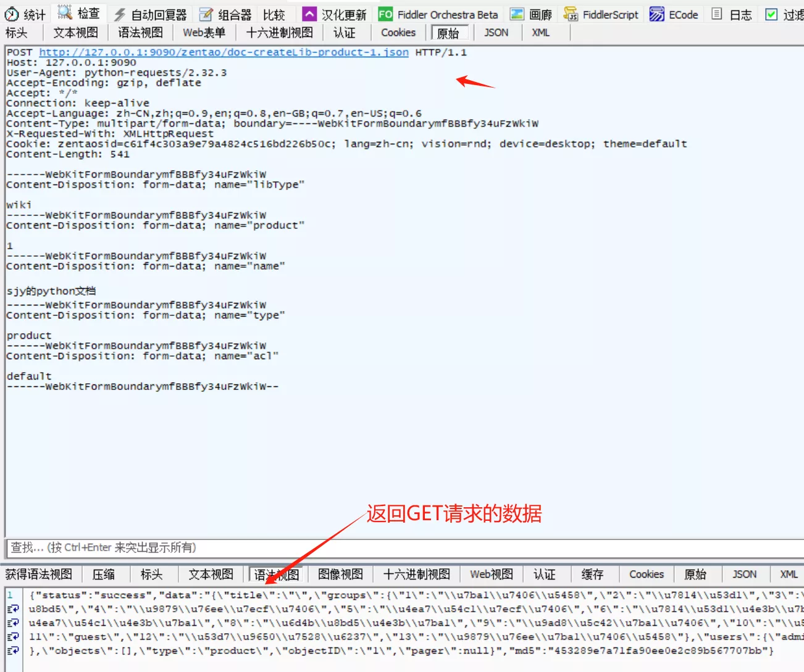Click the 'sjy的python文档' form value
This screenshot has height=672, width=804.
pyautogui.click(x=51, y=291)
